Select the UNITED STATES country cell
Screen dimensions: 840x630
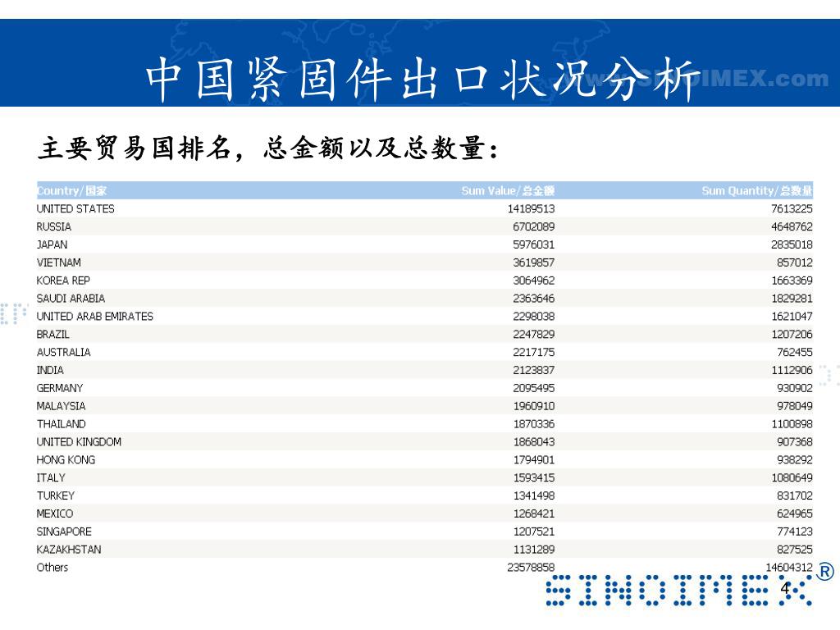tap(75, 209)
